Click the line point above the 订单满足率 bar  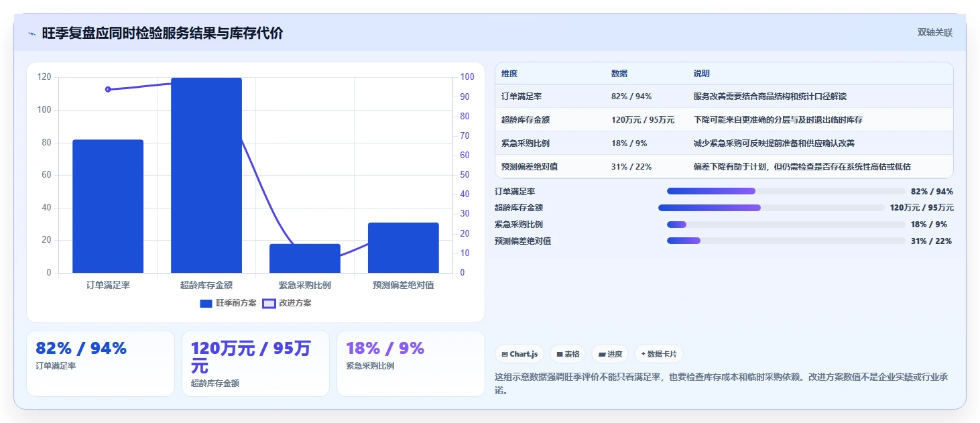(x=108, y=89)
